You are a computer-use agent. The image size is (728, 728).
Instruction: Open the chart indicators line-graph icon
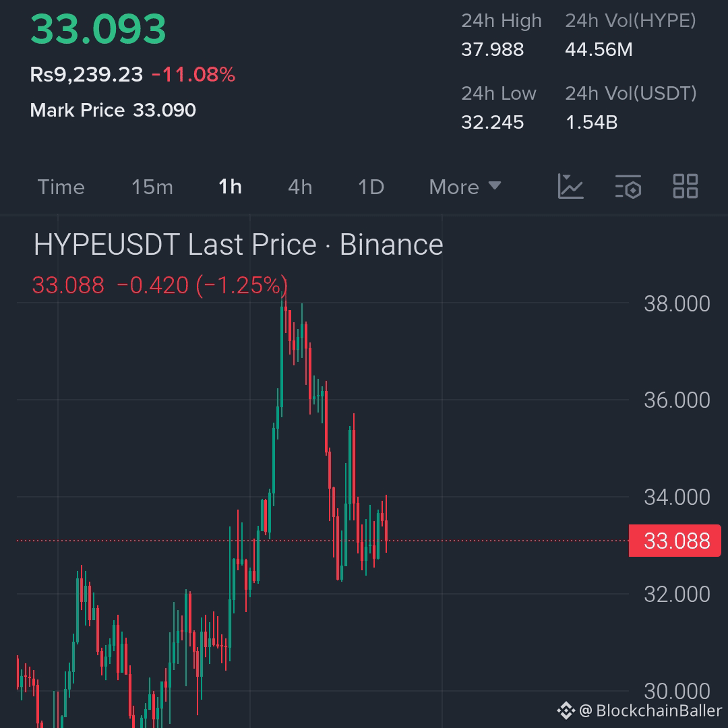(570, 187)
